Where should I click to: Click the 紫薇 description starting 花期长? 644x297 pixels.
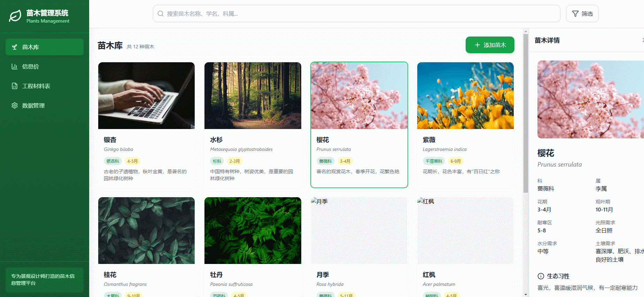pyautogui.click(x=461, y=171)
